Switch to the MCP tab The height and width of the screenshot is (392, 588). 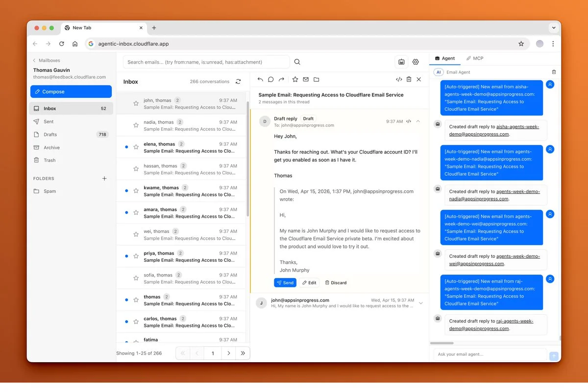coord(474,58)
